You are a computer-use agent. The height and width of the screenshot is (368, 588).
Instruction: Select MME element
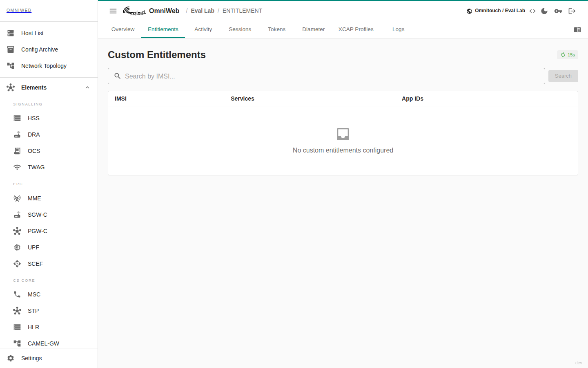pos(49,198)
